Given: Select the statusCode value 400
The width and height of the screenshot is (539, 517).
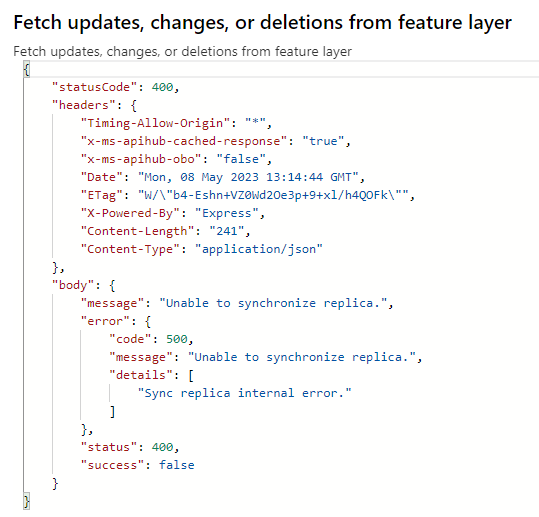Looking at the screenshot, I should (x=162, y=87).
